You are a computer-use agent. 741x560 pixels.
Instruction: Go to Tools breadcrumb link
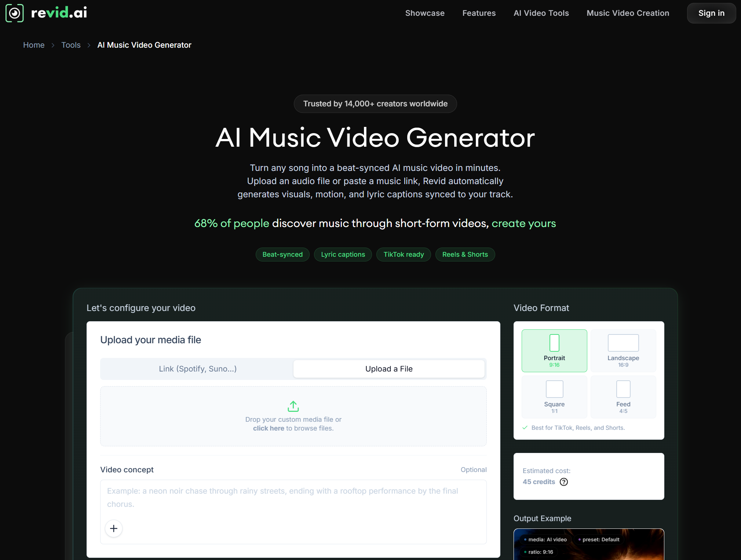pyautogui.click(x=71, y=45)
